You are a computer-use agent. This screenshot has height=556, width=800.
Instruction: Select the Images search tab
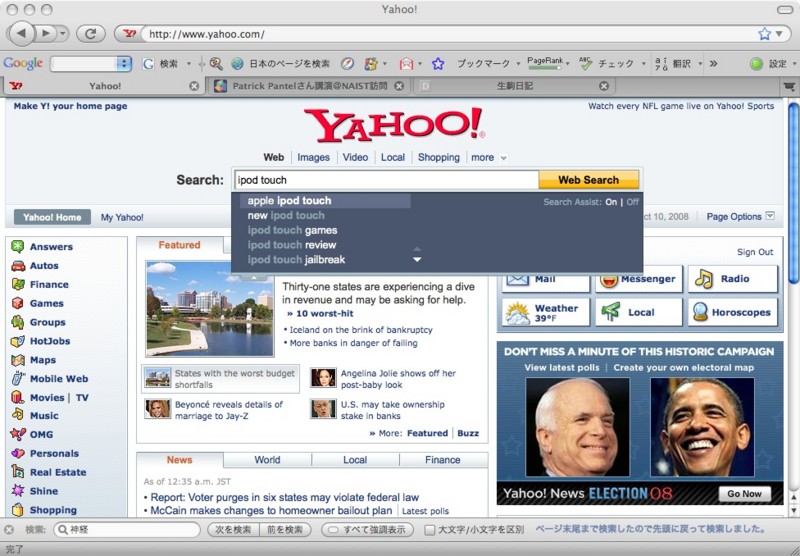(313, 158)
